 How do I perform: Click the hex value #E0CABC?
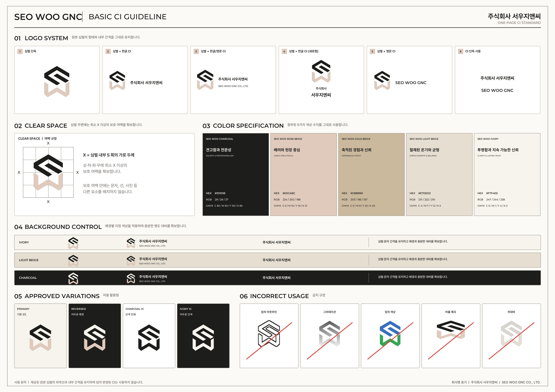point(289,193)
